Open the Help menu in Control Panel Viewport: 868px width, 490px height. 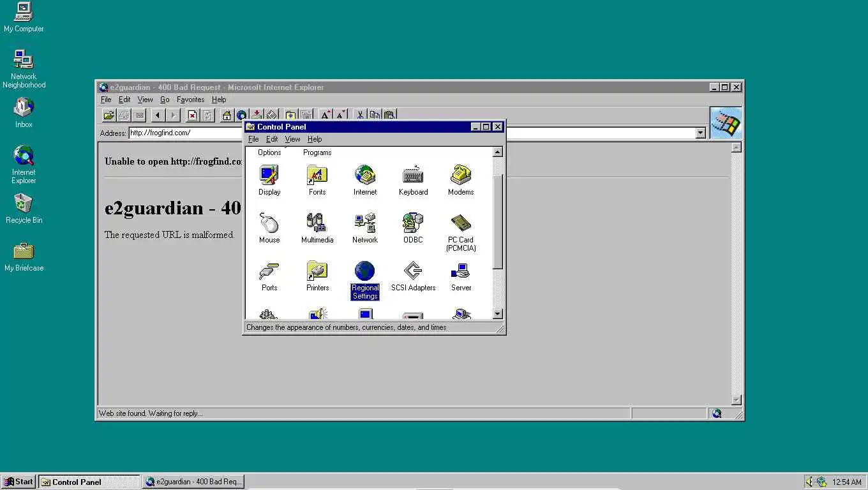click(315, 139)
